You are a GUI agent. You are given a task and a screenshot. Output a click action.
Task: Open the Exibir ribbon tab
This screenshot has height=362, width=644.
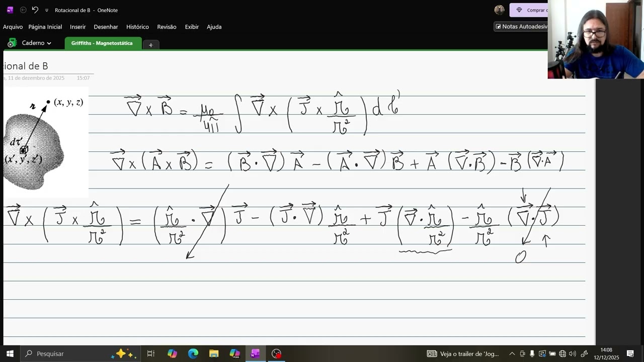192,27
